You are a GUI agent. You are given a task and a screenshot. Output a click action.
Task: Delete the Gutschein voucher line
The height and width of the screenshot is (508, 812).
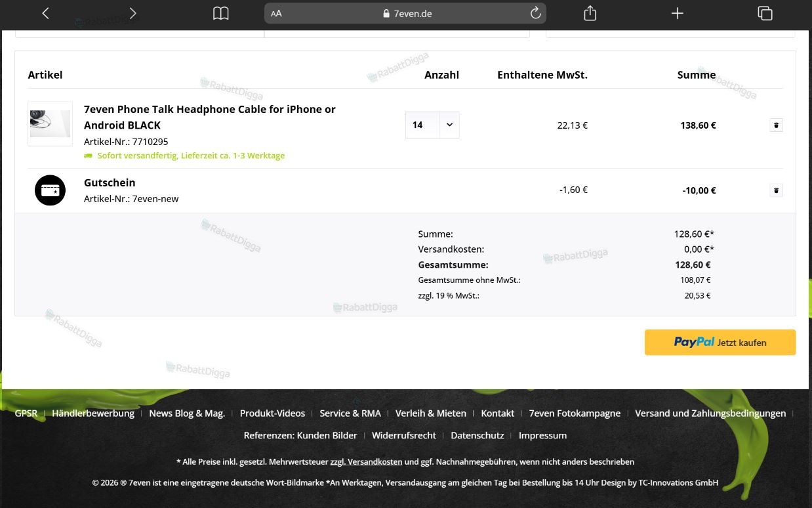776,190
